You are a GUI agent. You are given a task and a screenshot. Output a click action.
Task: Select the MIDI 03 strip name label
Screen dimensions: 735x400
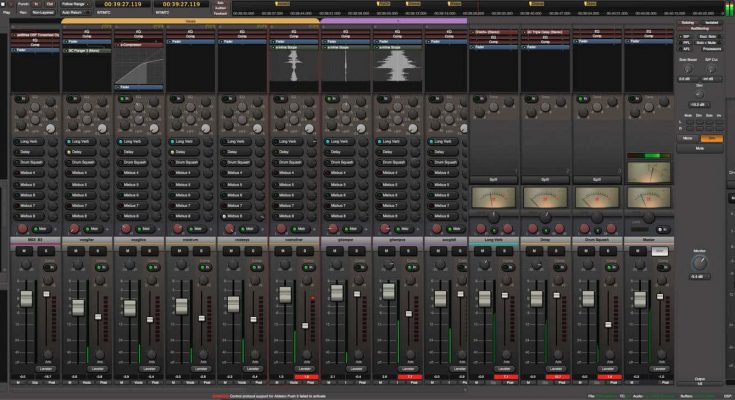click(34, 241)
